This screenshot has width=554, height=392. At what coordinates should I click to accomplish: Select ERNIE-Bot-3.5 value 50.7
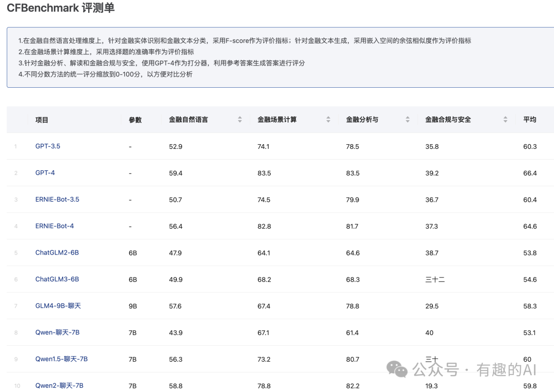coord(175,200)
